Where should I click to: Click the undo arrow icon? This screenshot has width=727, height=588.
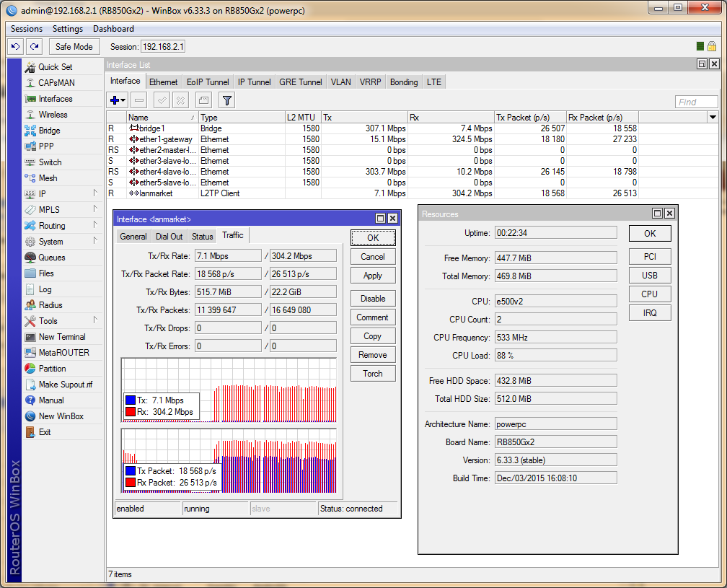click(x=14, y=46)
